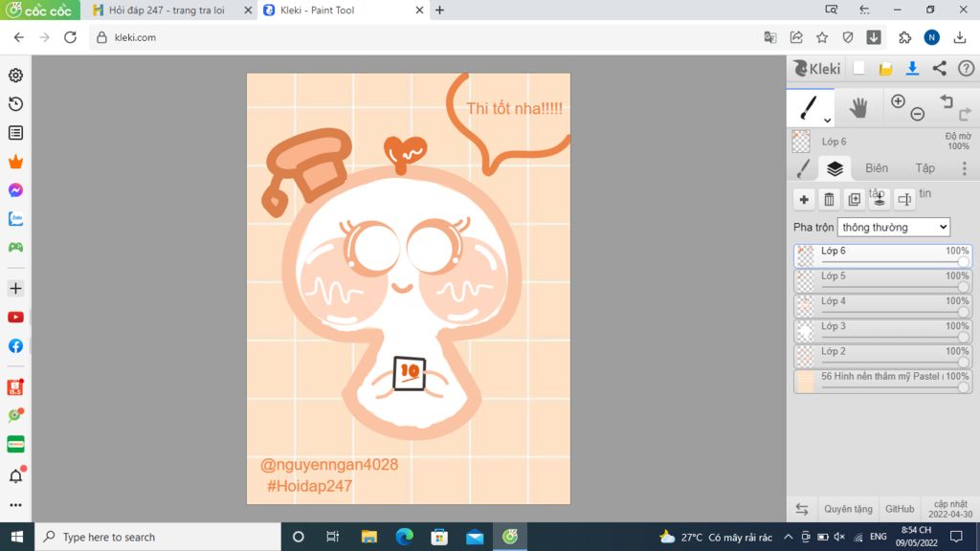Open YouTube from the sidebar
This screenshot has width=980, height=551.
click(15, 318)
